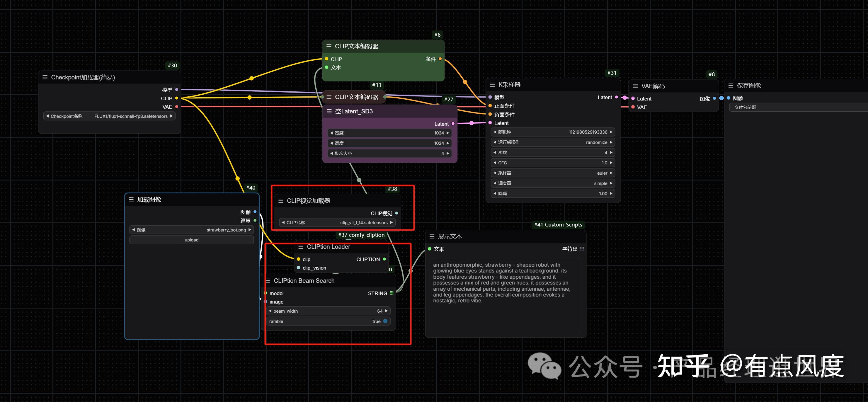Click the 文件名前缀 input field

[799, 108]
